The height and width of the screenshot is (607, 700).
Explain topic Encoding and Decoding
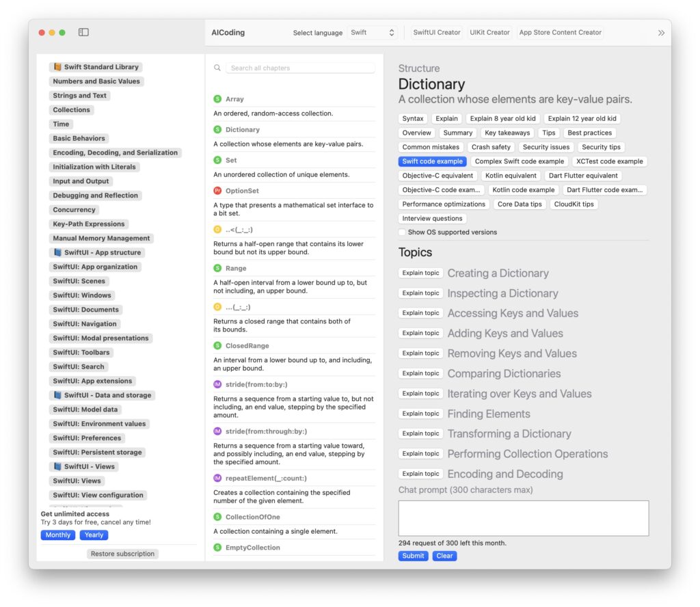coord(420,474)
